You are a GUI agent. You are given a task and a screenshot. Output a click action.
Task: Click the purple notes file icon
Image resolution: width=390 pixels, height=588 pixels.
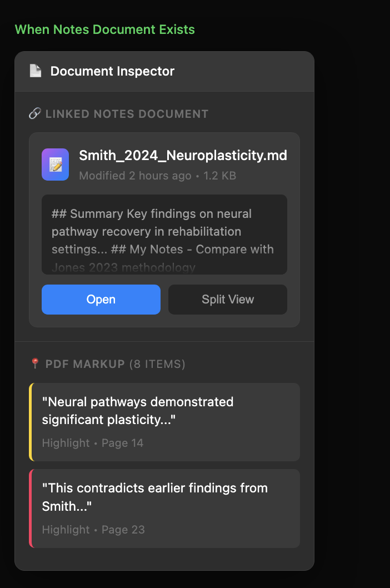point(55,165)
